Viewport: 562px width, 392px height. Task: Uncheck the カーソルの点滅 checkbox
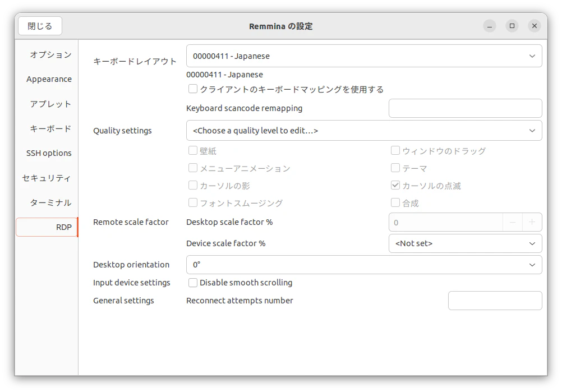(395, 185)
